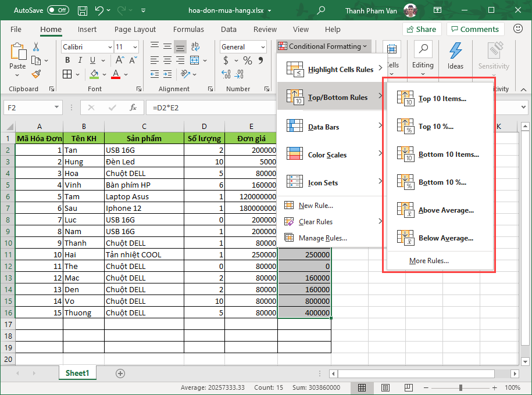Click the Insert Function fx icon
The image size is (532, 395).
pos(133,107)
